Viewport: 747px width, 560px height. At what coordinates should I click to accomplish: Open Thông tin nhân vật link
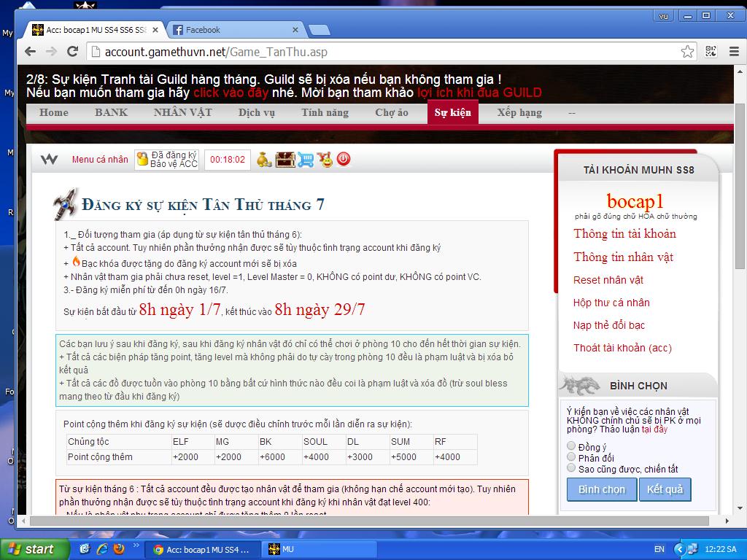623,257
